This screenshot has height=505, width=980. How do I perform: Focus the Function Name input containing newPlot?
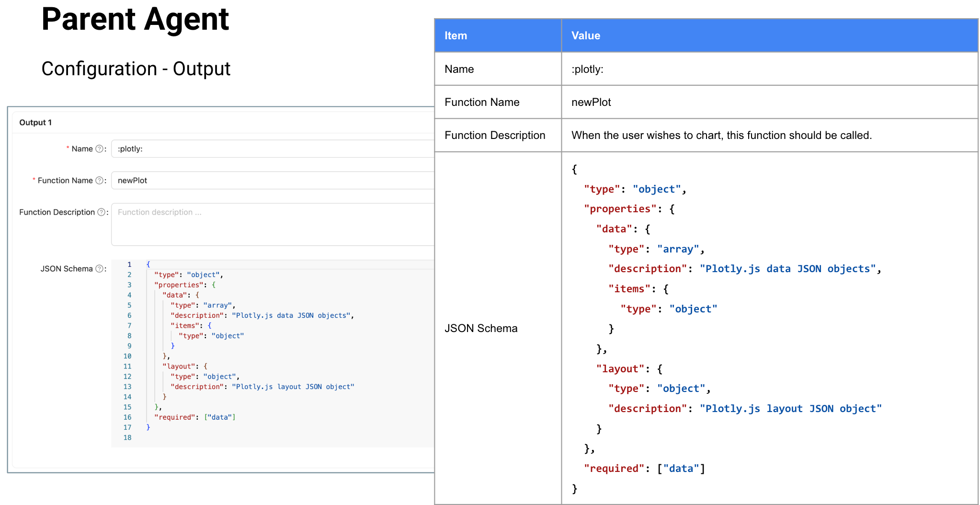pyautogui.click(x=273, y=181)
